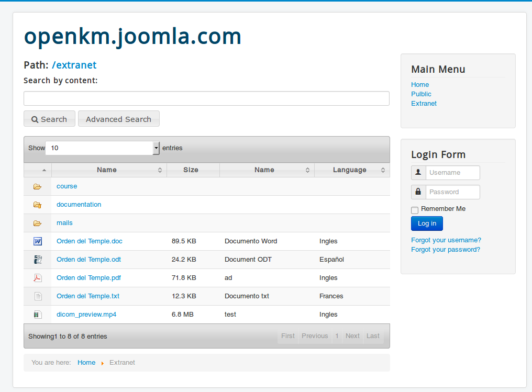Focus the Username input field
532x392 pixels.
tap(453, 173)
